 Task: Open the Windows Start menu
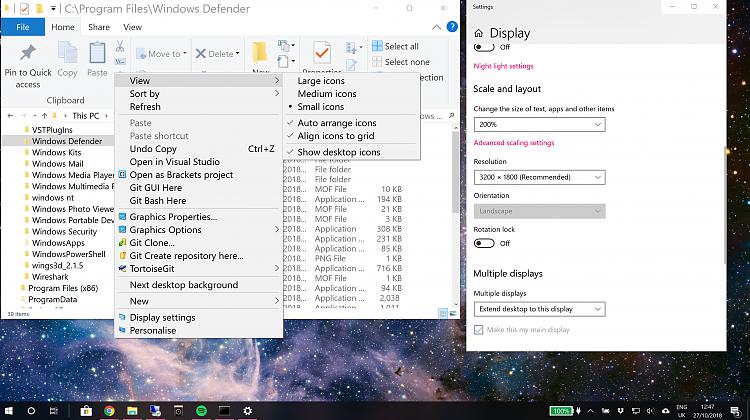[9, 410]
